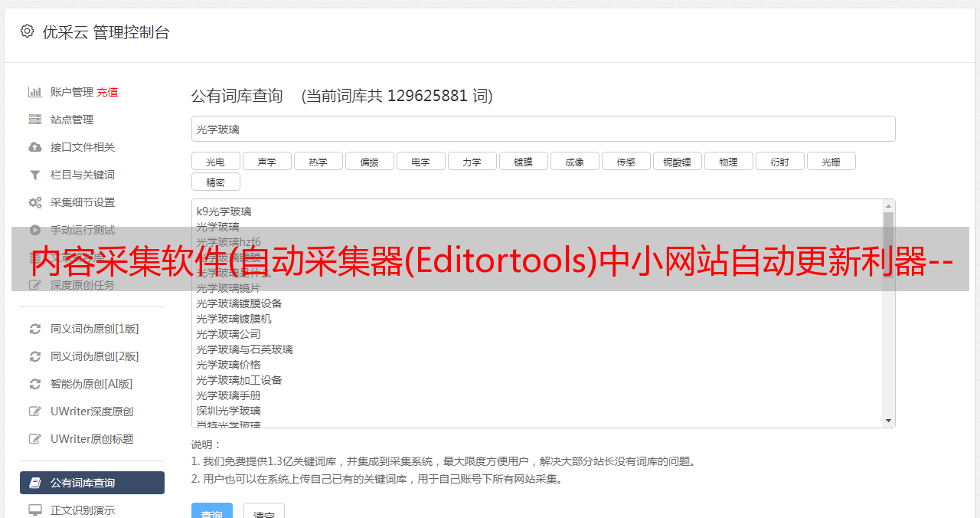Image resolution: width=980 pixels, height=518 pixels.
Task: Open 正文识别演示 in sidebar
Action: coord(83,510)
